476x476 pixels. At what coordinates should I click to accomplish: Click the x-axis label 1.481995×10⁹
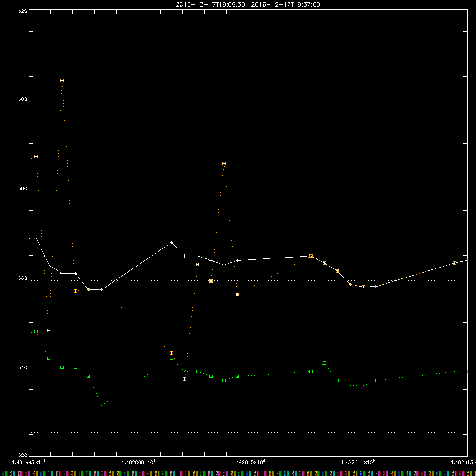[x=29, y=462]
